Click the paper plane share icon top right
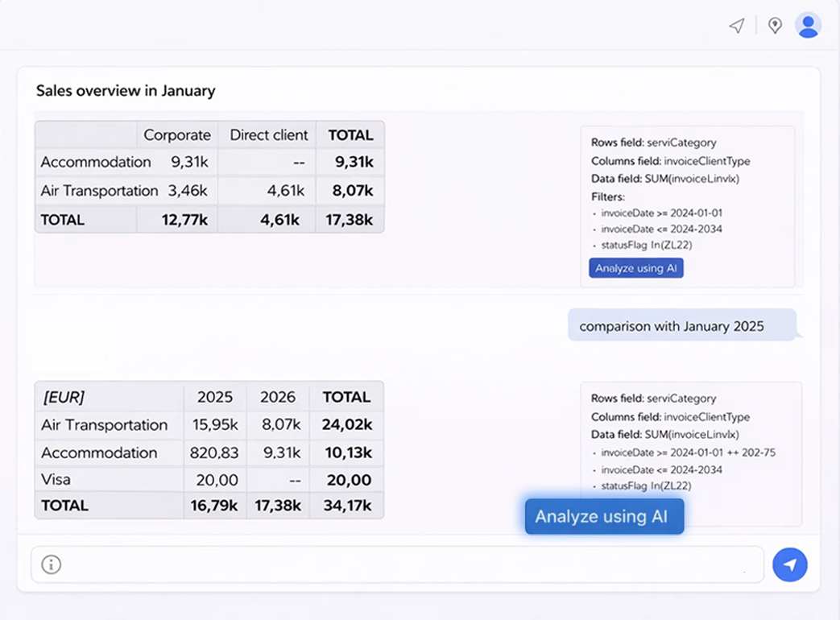This screenshot has width=840, height=620. pos(735,25)
